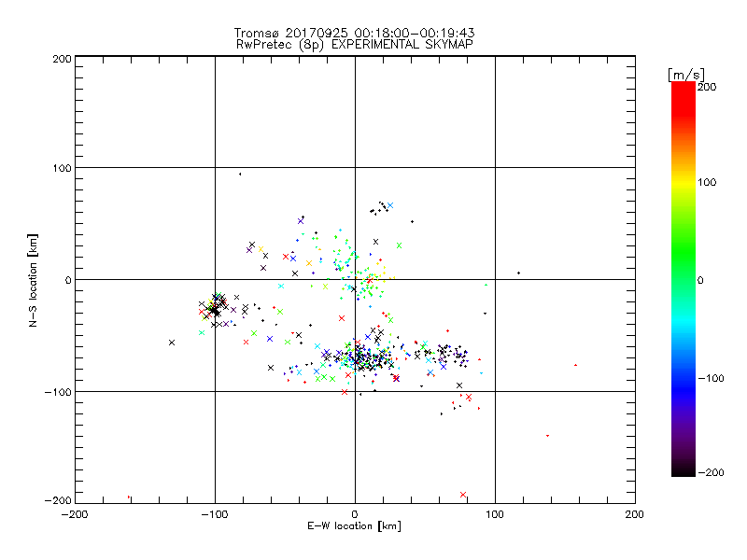Click the black bottom of the velocity colorbar
Screen dimensions: 747x560
point(684,469)
